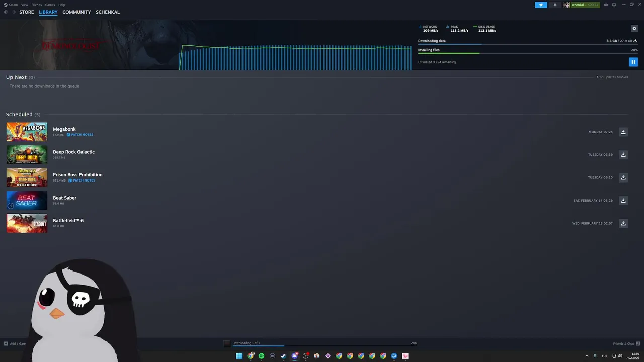Click Add a Game button
This screenshot has width=644, height=362.
15,344
